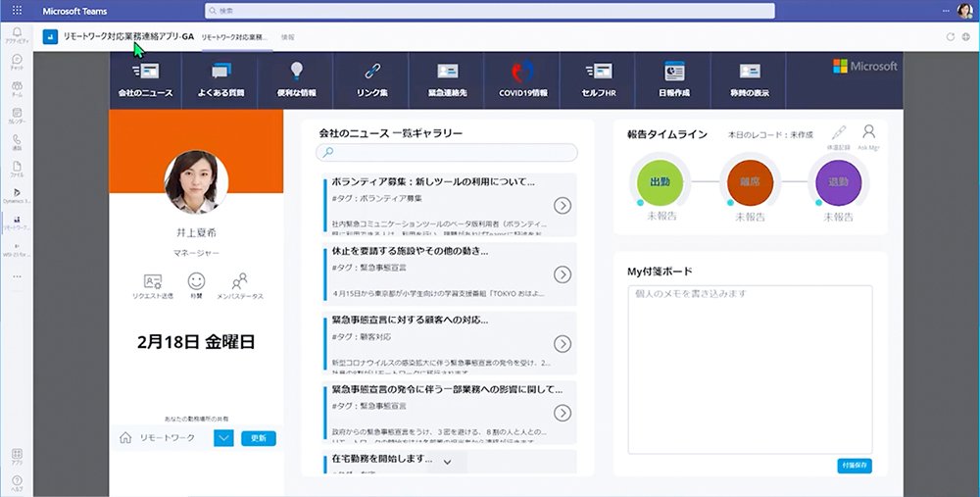
Task: Open 緊急連絡先 contact card icon
Action: tap(448, 72)
